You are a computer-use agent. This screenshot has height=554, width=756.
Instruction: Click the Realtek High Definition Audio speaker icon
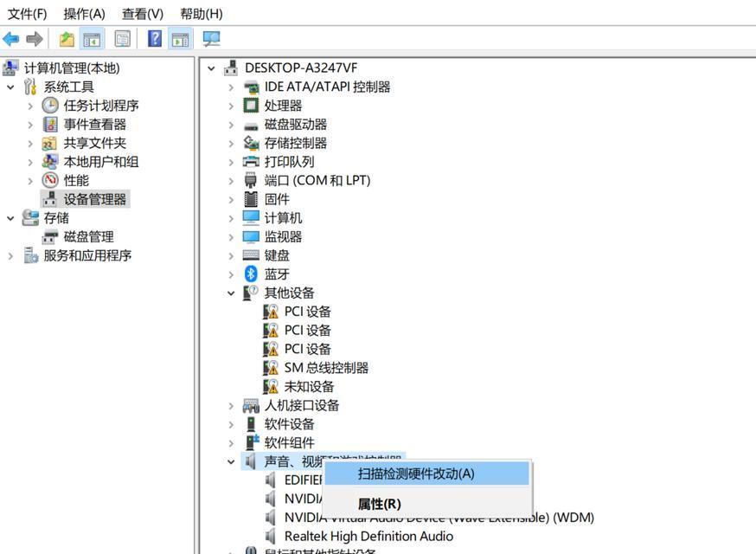(271, 536)
